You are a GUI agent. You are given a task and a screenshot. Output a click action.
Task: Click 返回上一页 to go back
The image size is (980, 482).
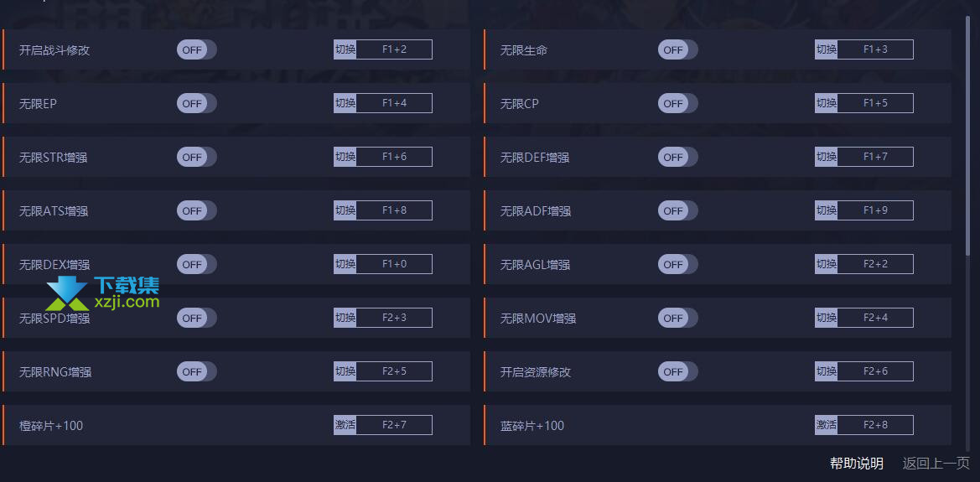[x=936, y=464]
